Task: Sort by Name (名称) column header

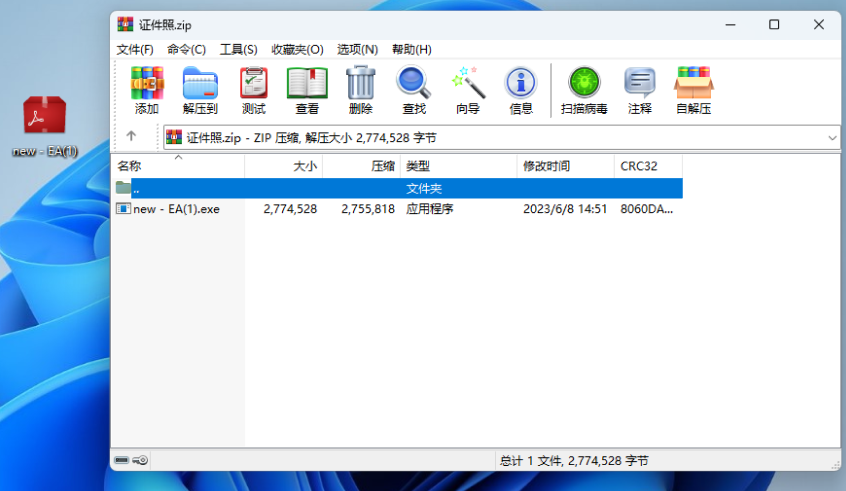Action: click(178, 166)
